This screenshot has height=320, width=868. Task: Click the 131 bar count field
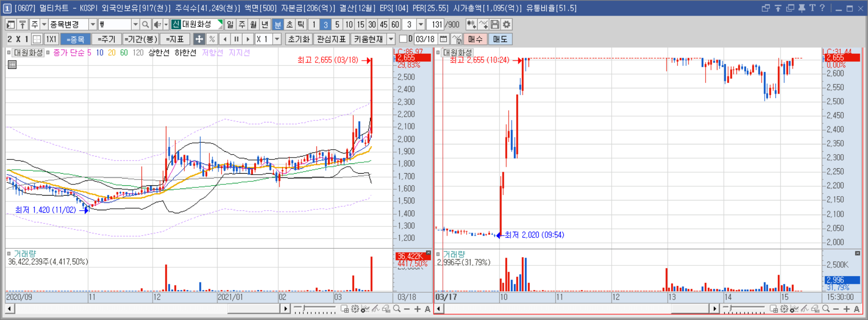click(436, 24)
